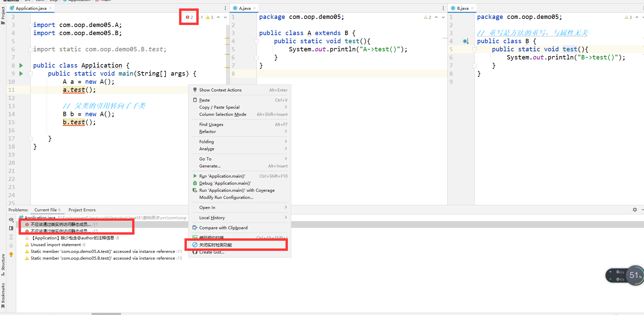
Task: Collapse the main method fold marker in Application.java
Action: click(x=31, y=74)
